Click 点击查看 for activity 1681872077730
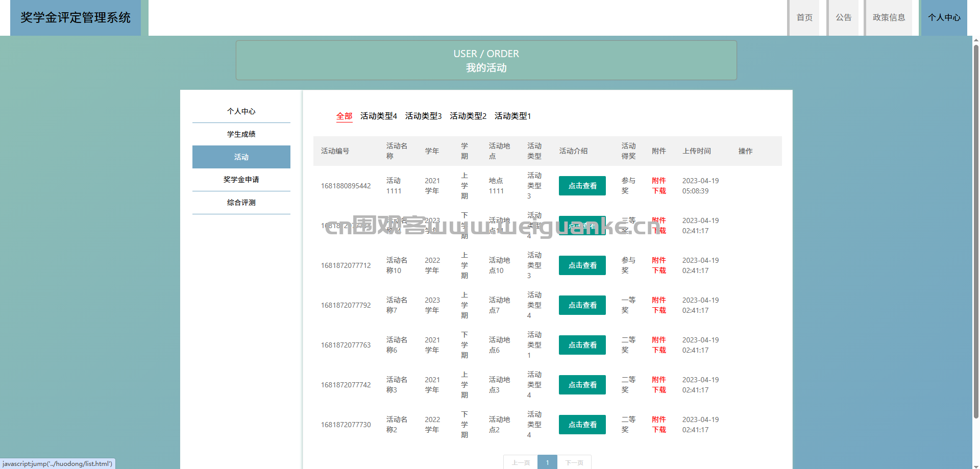 pyautogui.click(x=582, y=425)
